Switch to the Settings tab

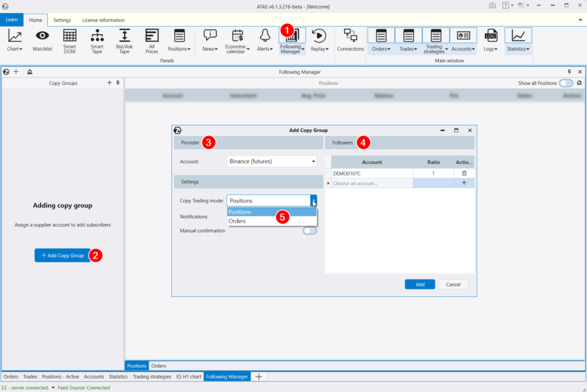click(62, 20)
